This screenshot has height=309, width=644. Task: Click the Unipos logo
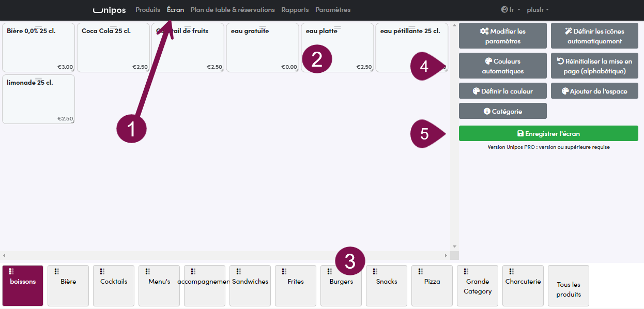[109, 10]
